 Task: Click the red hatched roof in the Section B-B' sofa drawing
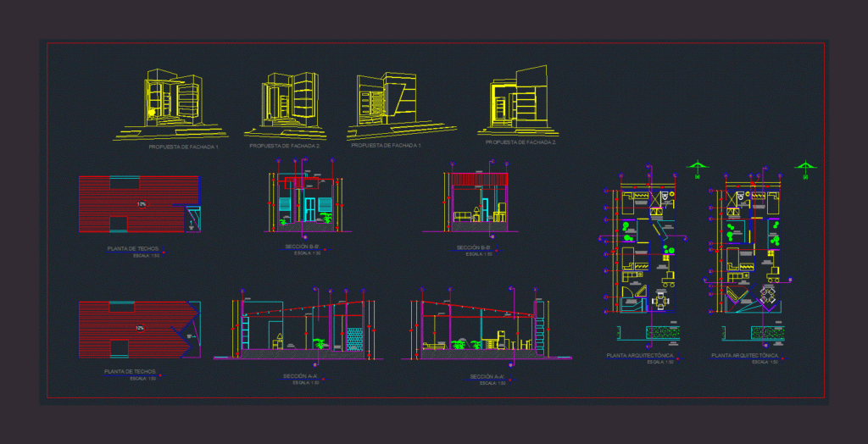tap(480, 180)
